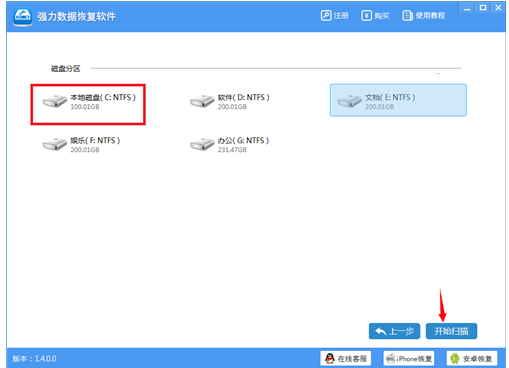Click the 注册 register icon
The height and width of the screenshot is (368, 509).
click(326, 15)
